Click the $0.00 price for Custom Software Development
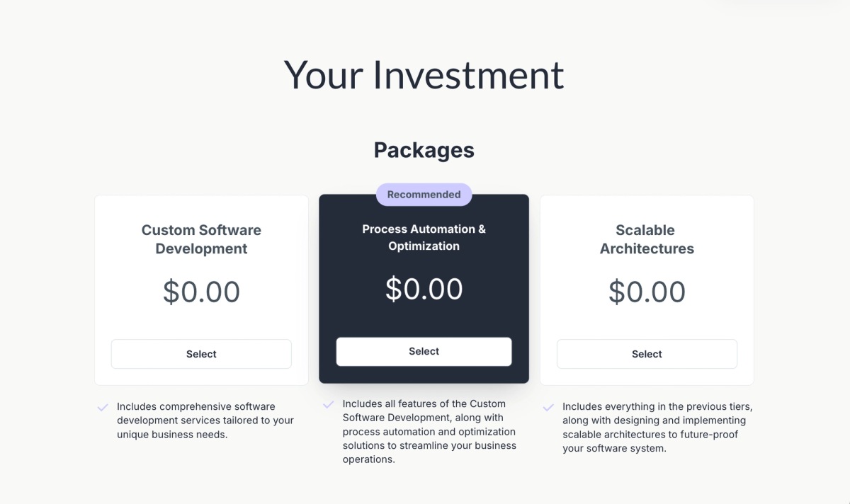850x504 pixels. point(201,292)
